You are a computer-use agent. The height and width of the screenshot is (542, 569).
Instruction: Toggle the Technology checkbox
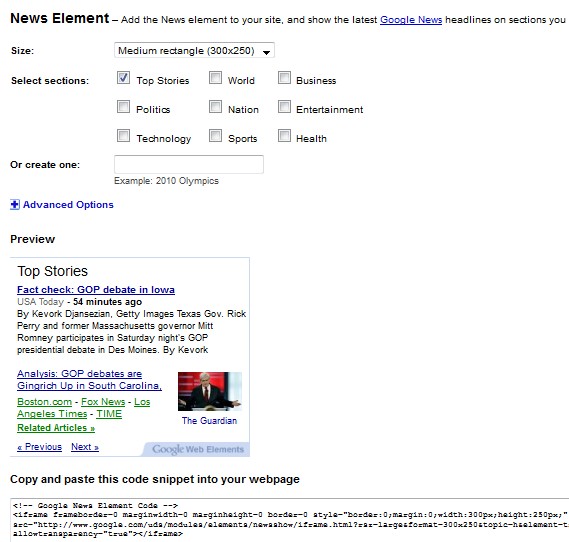123,136
